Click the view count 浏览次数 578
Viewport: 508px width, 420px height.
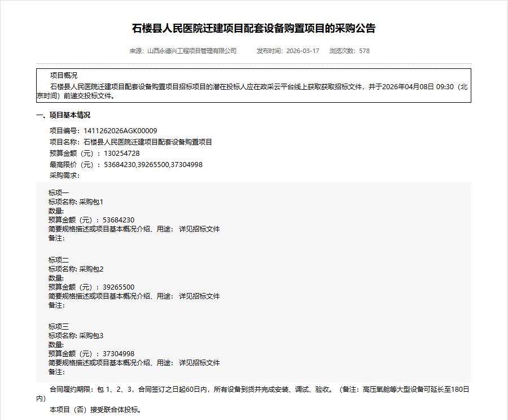click(349, 51)
